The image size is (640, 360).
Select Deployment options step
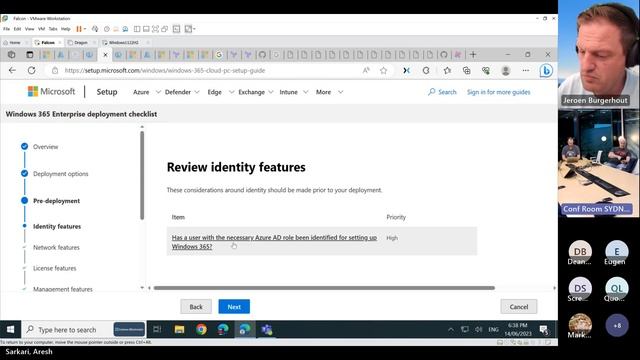click(60, 173)
